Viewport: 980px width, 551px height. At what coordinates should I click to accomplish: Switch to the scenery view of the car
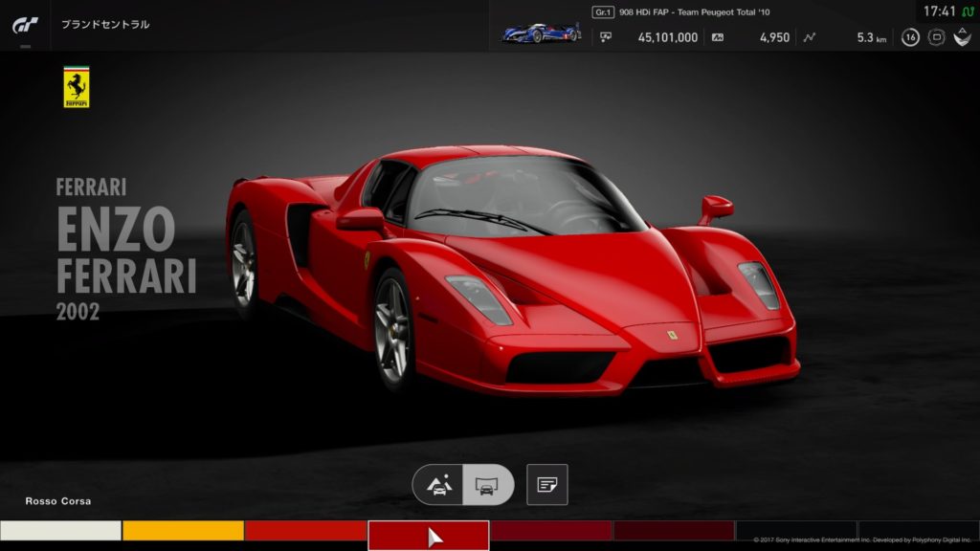438,485
